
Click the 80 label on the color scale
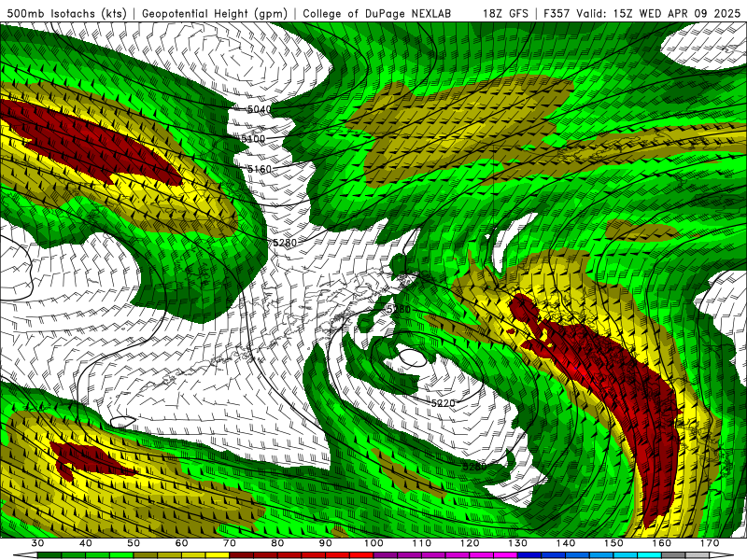pyautogui.click(x=277, y=543)
